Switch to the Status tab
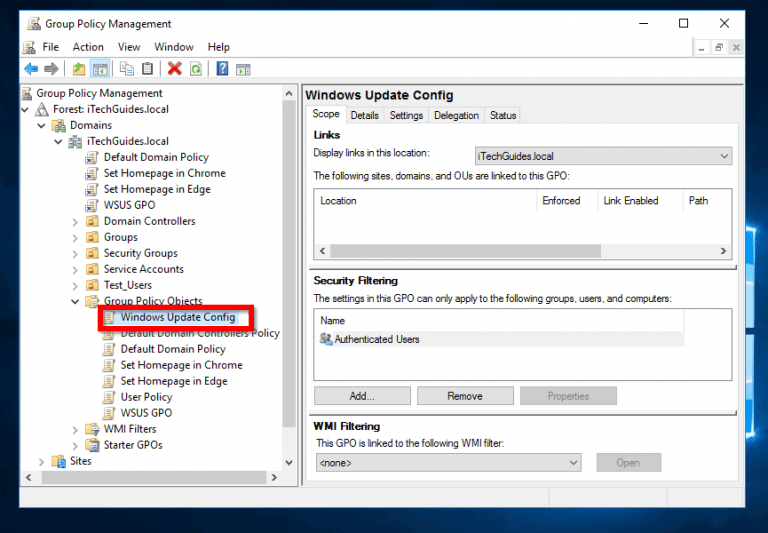The height and width of the screenshot is (533, 768). coord(503,116)
